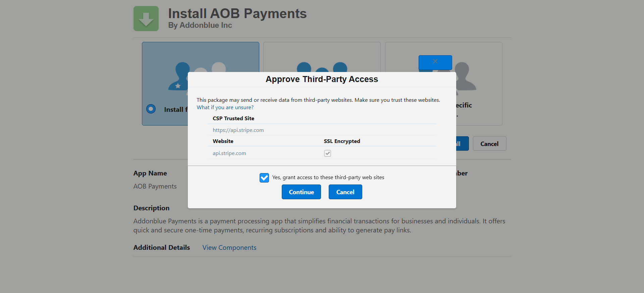Image resolution: width=644 pixels, height=293 pixels.
Task: Select the Install for Admins radio button
Action: coord(151,109)
